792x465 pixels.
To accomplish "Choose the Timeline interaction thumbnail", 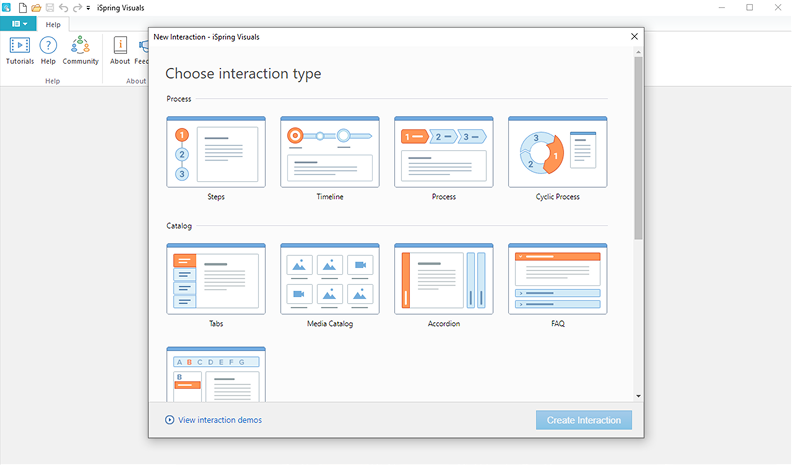I will [x=330, y=152].
